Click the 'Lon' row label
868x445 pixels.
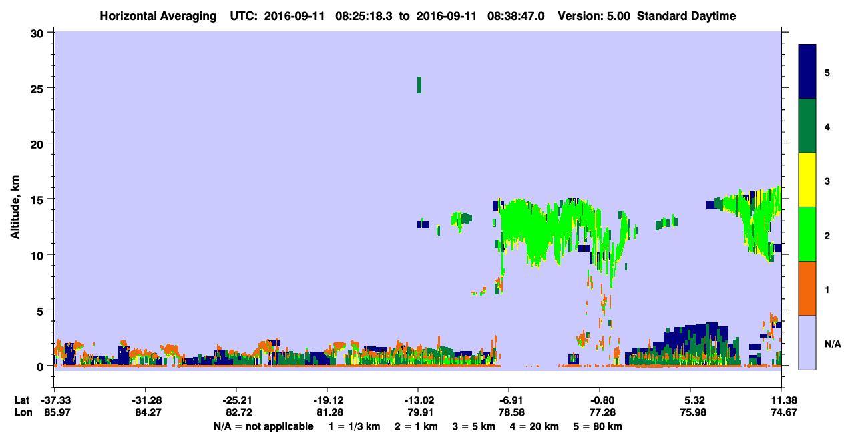[22, 413]
